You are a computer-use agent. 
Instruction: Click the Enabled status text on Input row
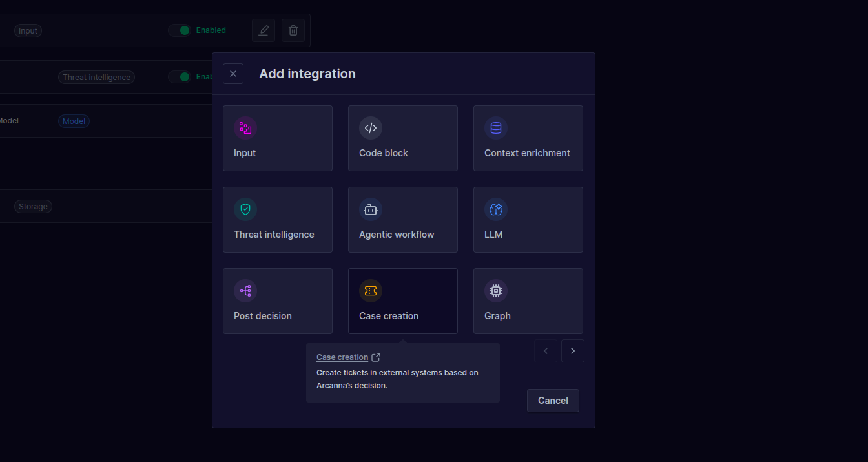click(x=211, y=30)
